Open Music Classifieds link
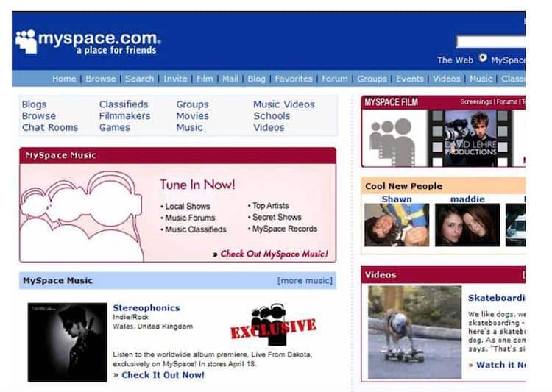The image size is (552, 392). pos(195,229)
